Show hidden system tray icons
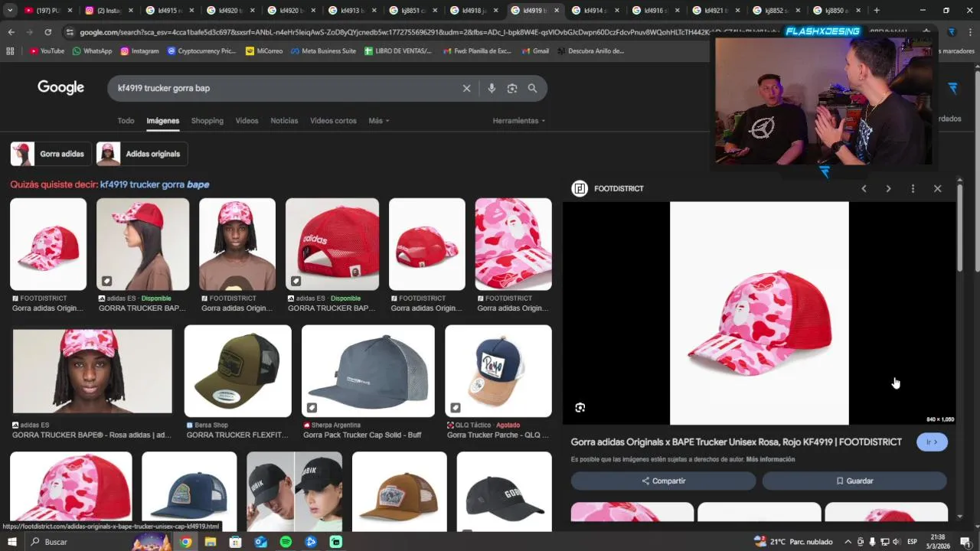980x551 pixels. coord(848,542)
